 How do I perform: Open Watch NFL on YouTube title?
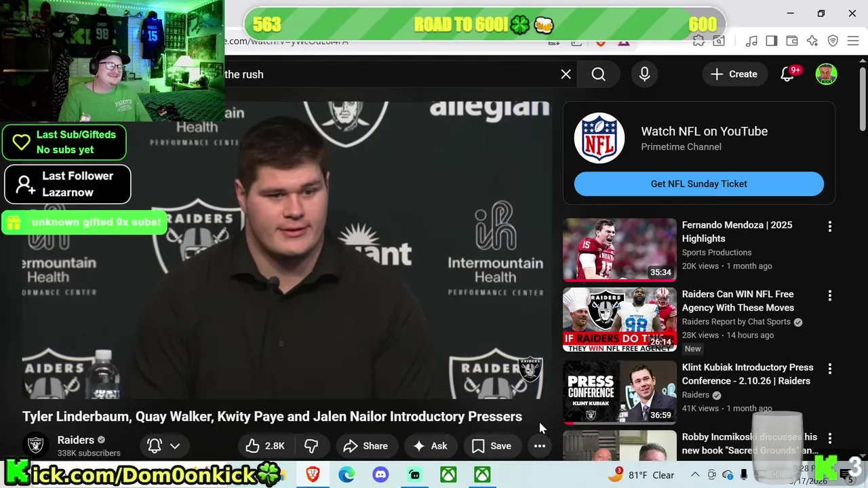(705, 131)
